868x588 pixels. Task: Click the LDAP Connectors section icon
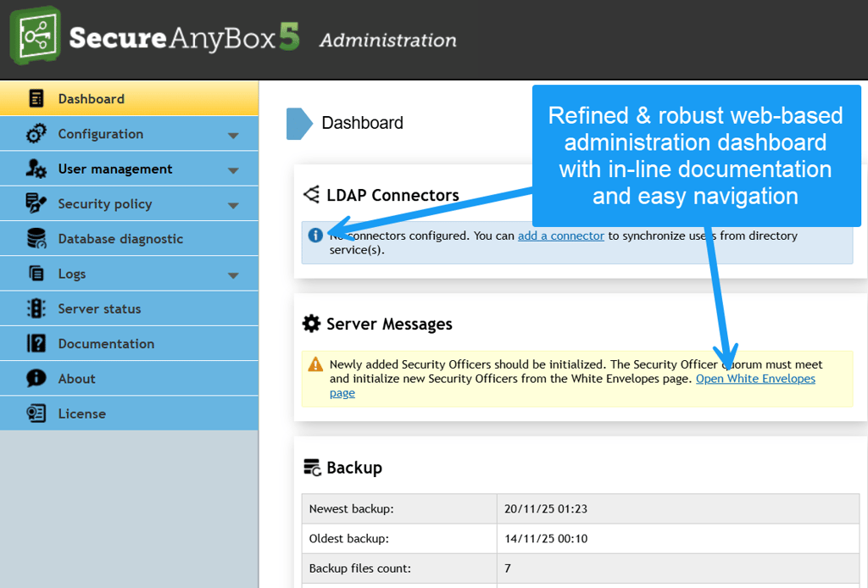pyautogui.click(x=311, y=195)
